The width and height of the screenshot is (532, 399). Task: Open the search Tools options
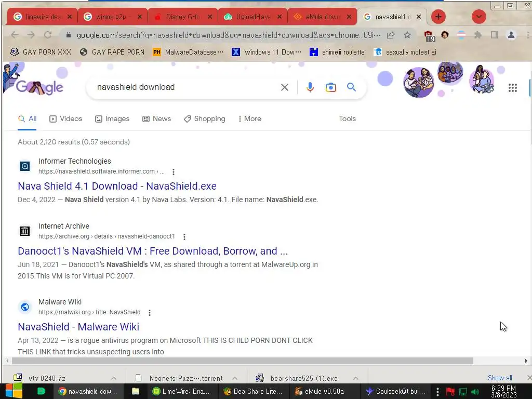click(x=347, y=119)
